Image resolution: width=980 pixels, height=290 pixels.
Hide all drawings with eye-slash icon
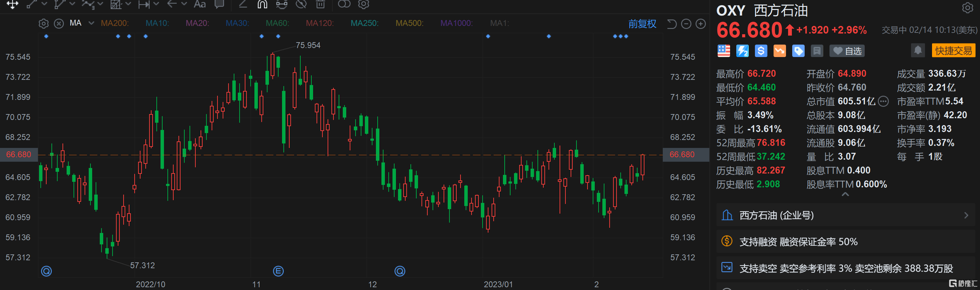[301, 4]
